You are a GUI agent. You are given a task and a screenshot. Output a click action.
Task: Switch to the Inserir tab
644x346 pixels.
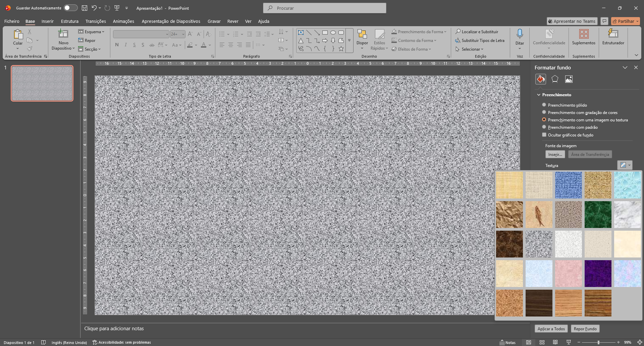pos(47,21)
